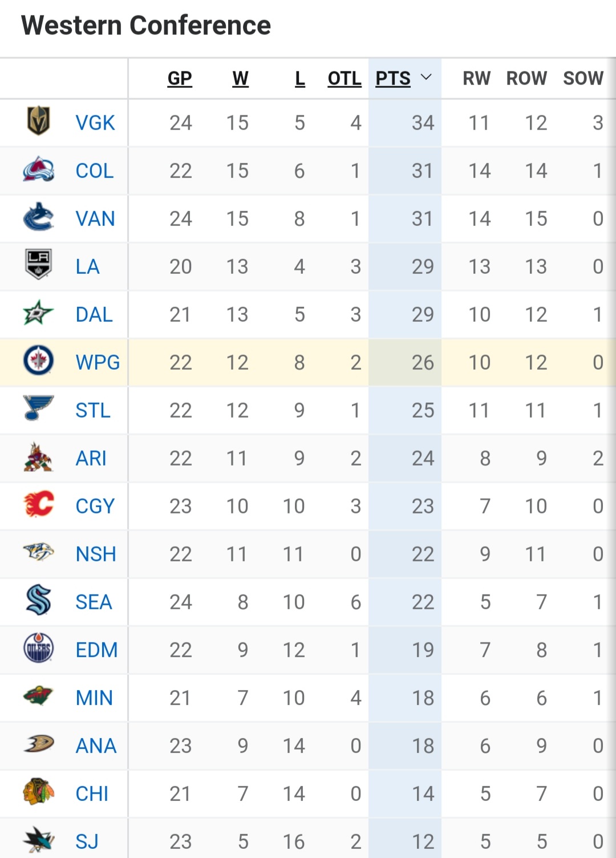Select the Vancouver Canucks logo

(x=38, y=217)
